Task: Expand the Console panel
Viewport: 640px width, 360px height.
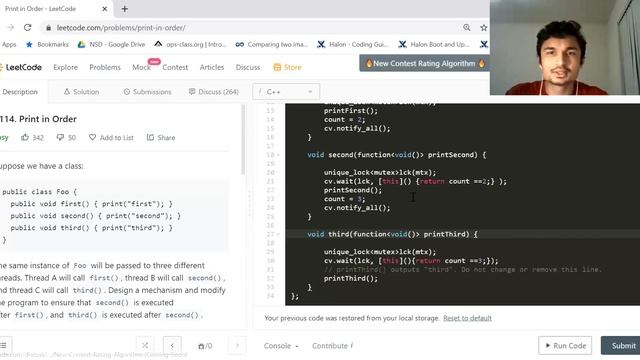Action: (281, 346)
